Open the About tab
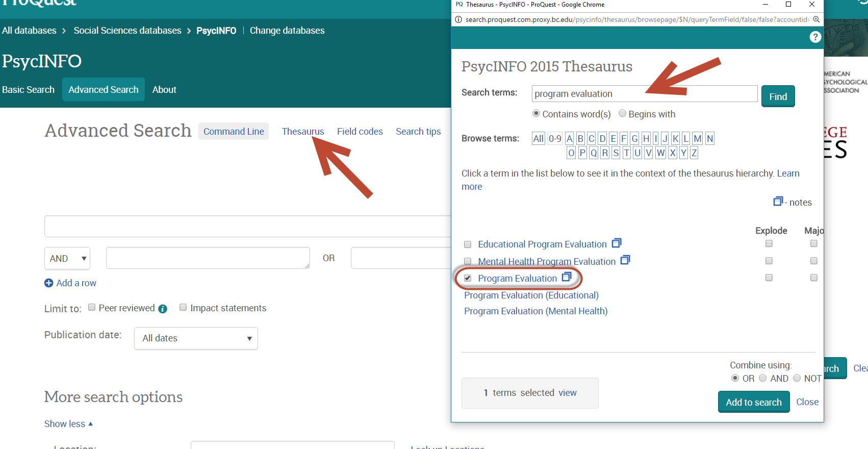 click(164, 90)
